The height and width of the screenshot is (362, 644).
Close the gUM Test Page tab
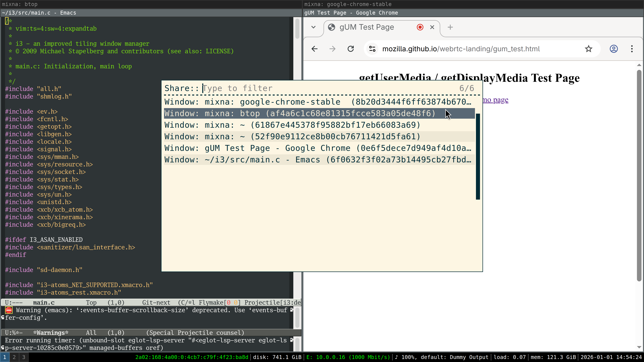(432, 27)
